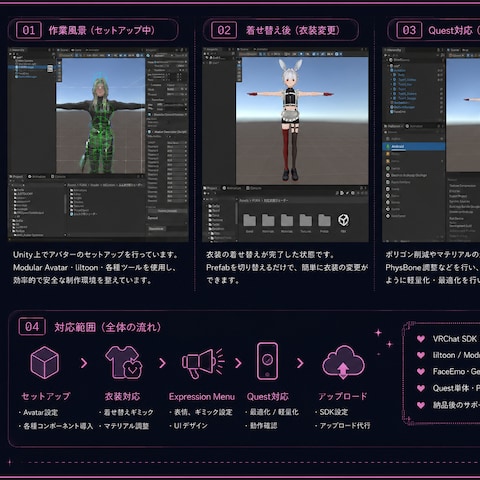The image size is (480, 480).
Task: Click the cube icon above セットアップ
Action: pyautogui.click(x=45, y=362)
